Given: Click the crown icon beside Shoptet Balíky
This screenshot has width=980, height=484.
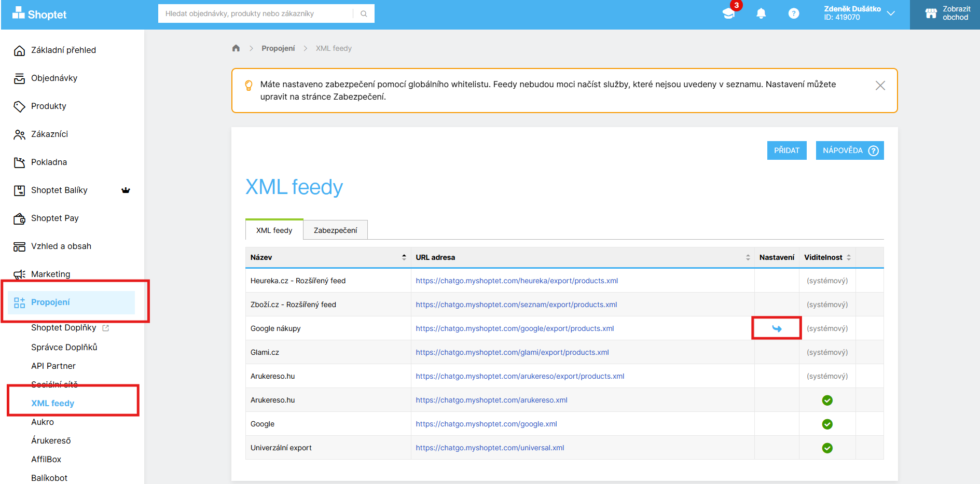Looking at the screenshot, I should pyautogui.click(x=126, y=190).
